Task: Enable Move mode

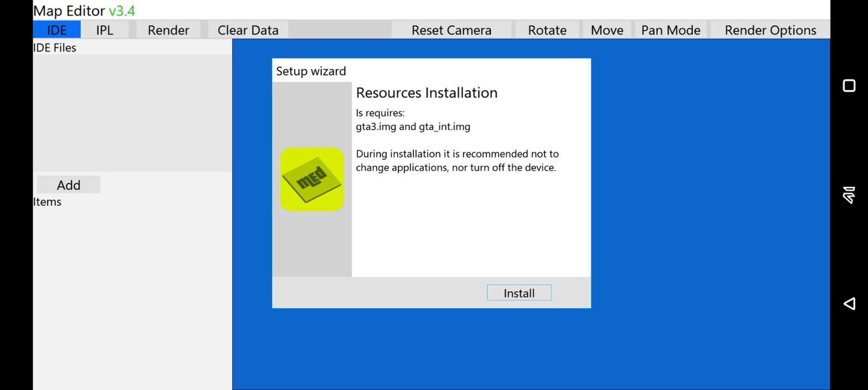Action: pos(606,29)
